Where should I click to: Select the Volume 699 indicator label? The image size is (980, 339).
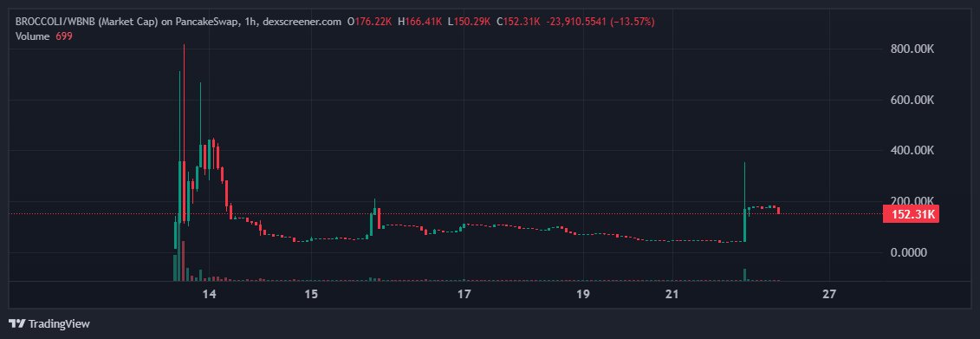pos(43,36)
